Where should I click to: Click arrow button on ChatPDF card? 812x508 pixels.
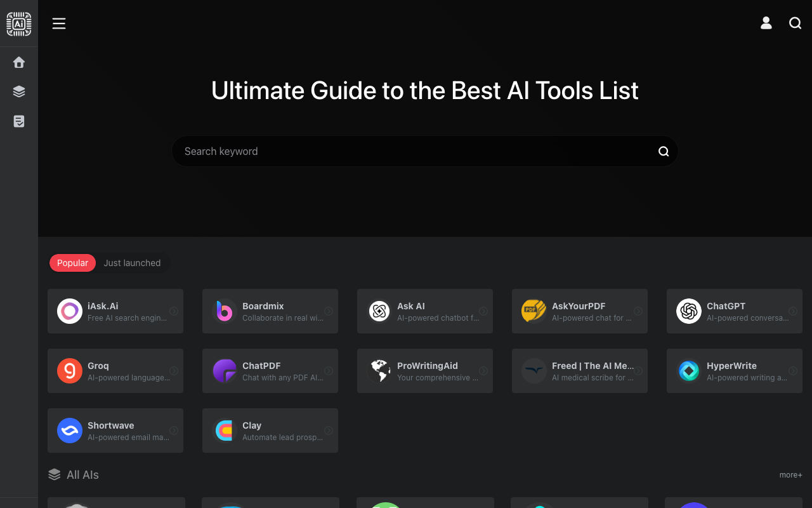329,371
